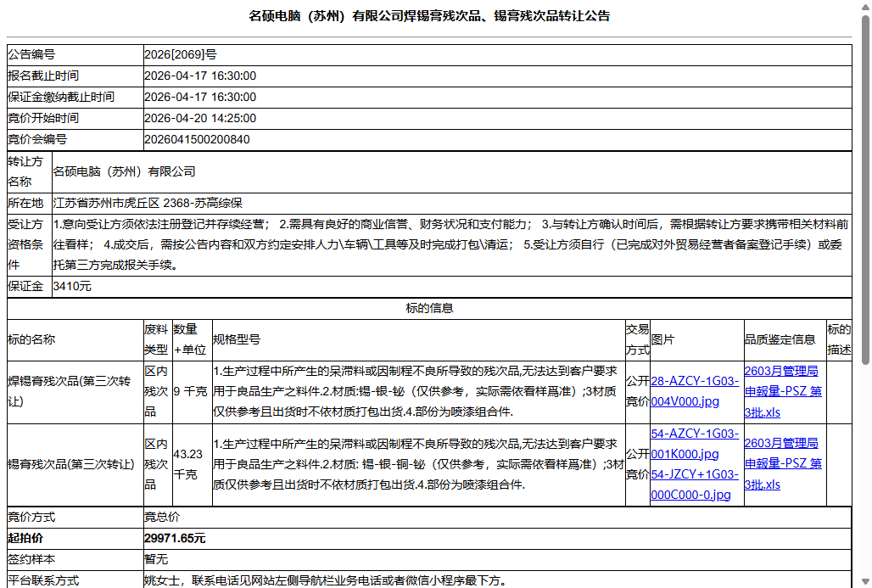
Task: Click the vertical scrollbar thumb
Action: coord(865,189)
